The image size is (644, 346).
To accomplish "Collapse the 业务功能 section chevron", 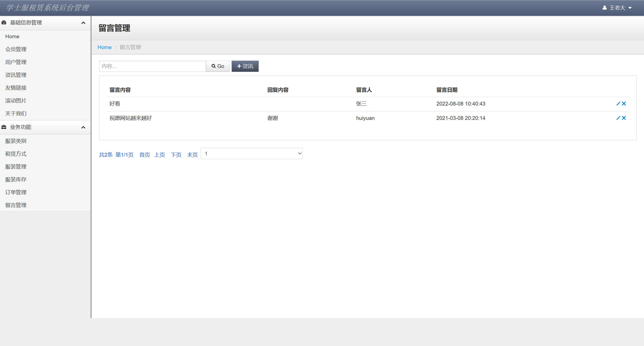I will 83,127.
